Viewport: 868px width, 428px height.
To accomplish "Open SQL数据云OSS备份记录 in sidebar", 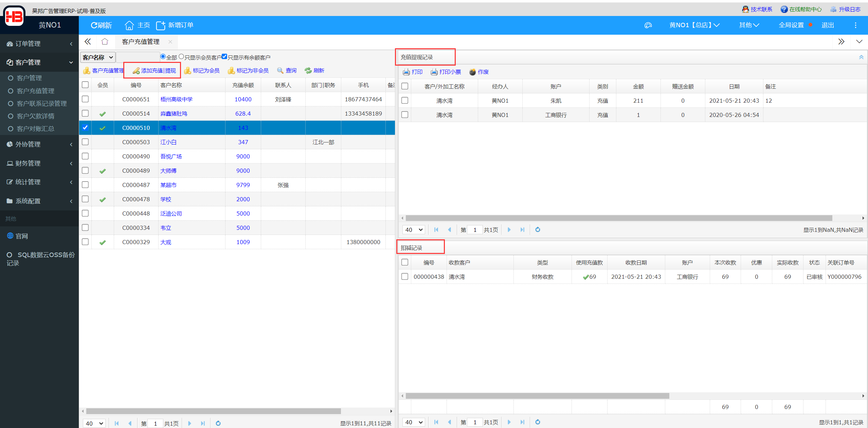I will pyautogui.click(x=41, y=259).
